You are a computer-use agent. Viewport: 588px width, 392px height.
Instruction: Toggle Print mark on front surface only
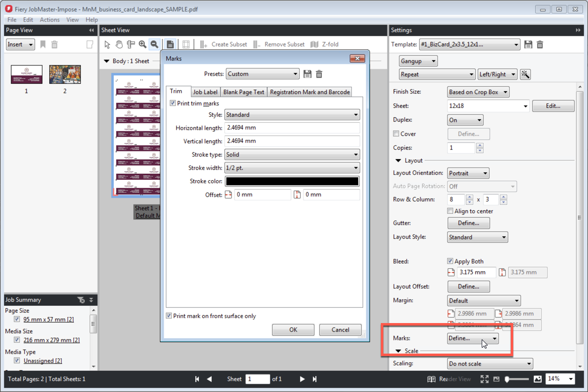[x=169, y=316]
